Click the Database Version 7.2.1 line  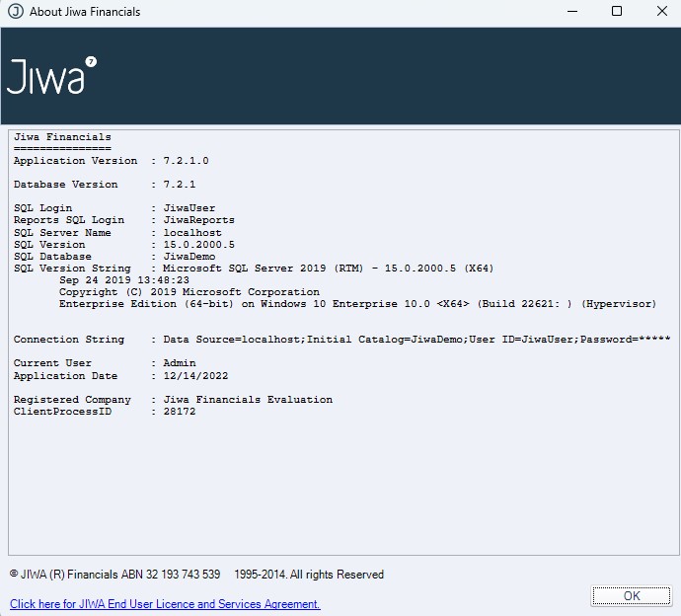click(x=104, y=185)
